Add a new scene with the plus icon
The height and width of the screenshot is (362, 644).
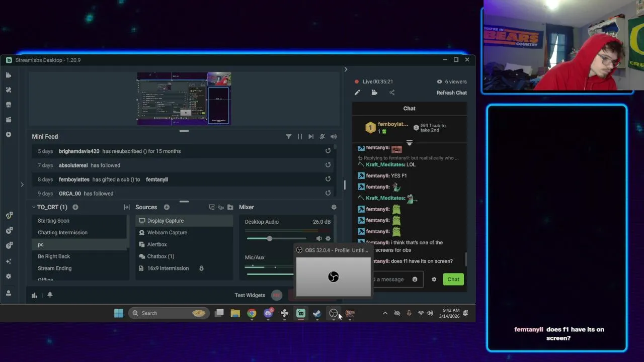click(x=75, y=207)
